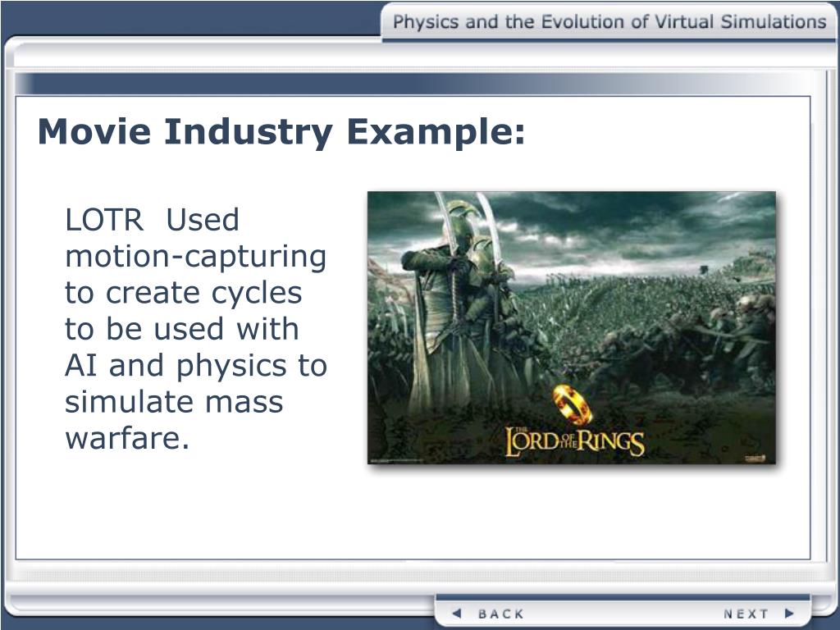Click the gold ring logo in the image
Image resolution: width=840 pixels, height=630 pixels.
click(573, 404)
